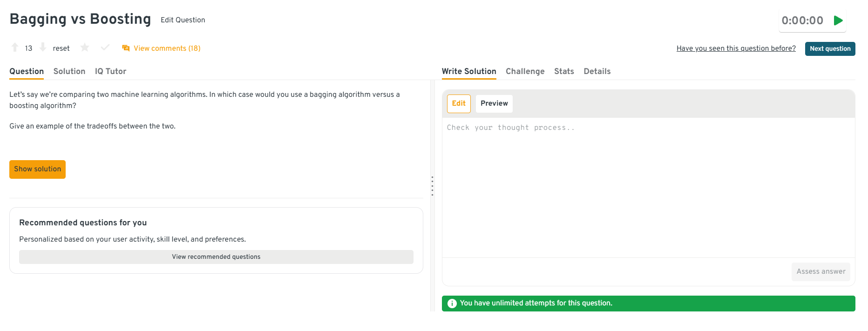
Task: Select the Challenge tab
Action: tap(525, 71)
